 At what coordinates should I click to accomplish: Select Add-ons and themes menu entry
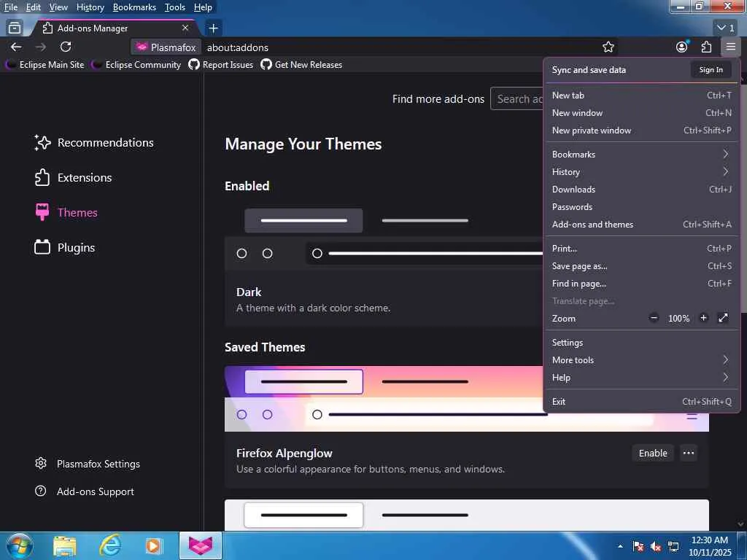click(640, 225)
